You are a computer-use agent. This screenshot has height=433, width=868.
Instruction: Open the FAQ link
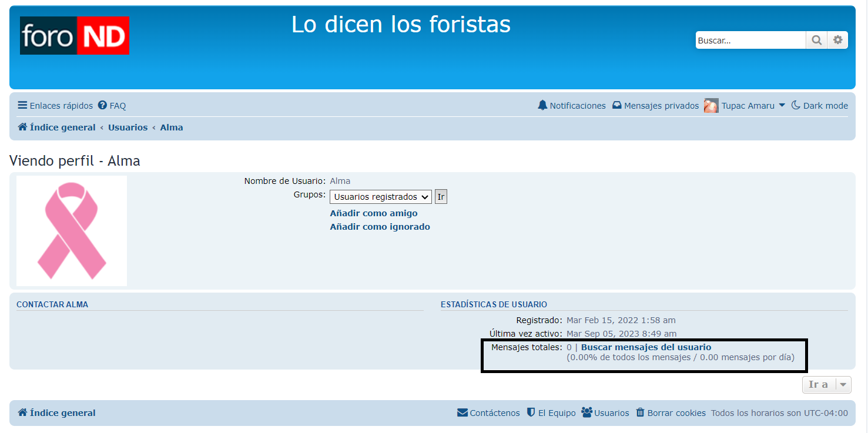(x=112, y=106)
